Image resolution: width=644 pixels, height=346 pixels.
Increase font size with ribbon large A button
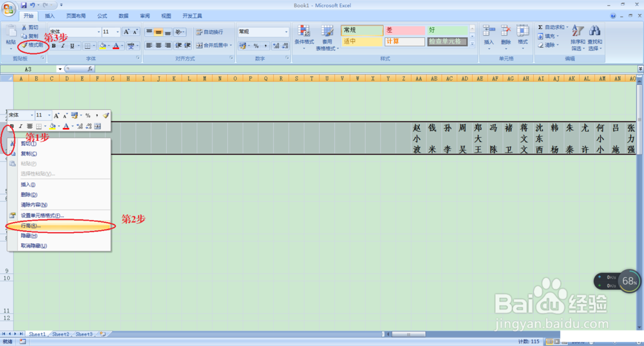click(x=126, y=32)
